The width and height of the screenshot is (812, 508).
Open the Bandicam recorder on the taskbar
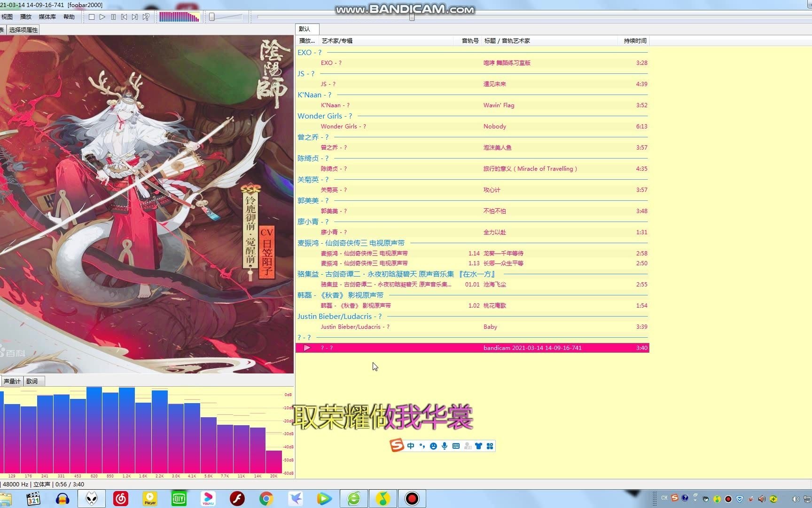412,499
